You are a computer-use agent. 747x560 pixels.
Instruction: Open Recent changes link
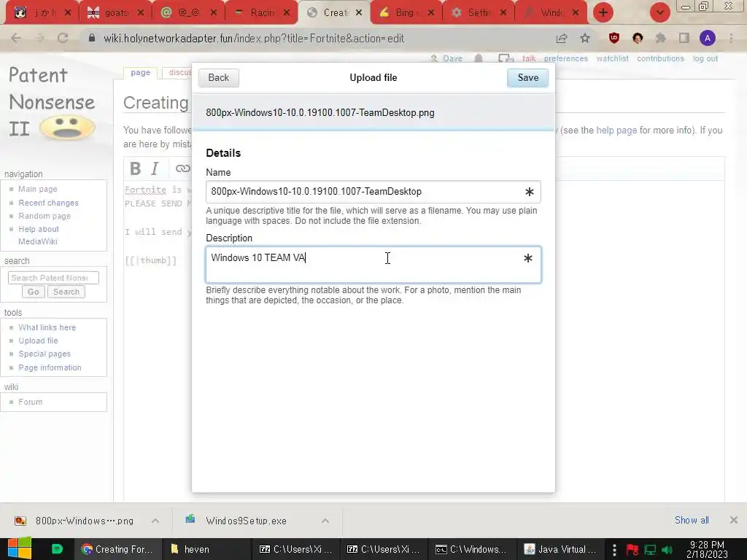49,203
